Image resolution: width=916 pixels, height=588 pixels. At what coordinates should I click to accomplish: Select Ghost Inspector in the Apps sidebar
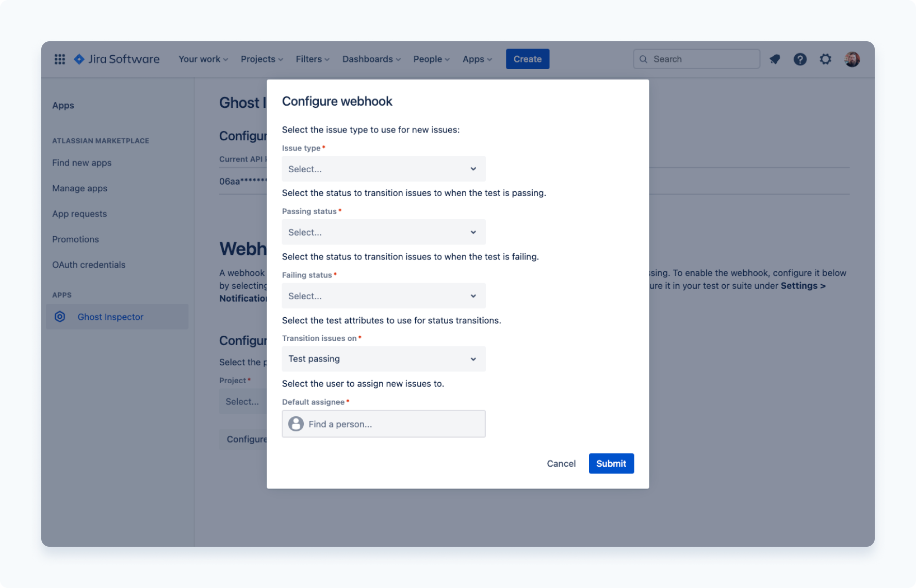tap(110, 316)
